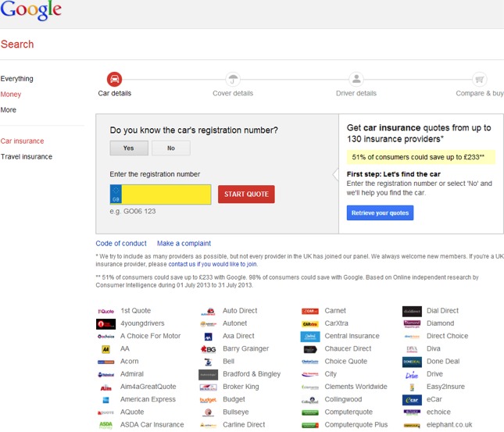Image resolution: width=504 pixels, height=432 pixels.
Task: Click the Bradford & Bingley logo
Action: tap(208, 374)
